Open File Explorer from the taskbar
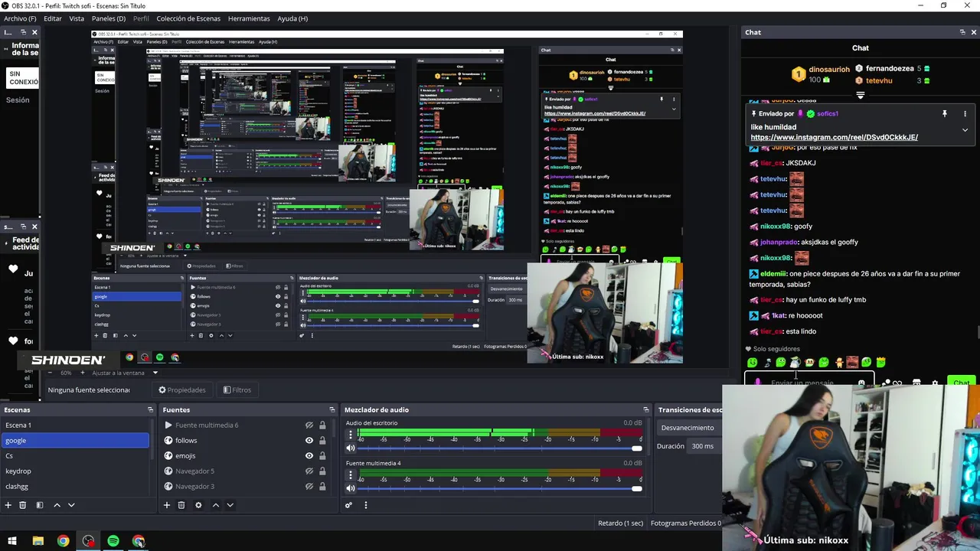This screenshot has width=980, height=551. point(38,541)
